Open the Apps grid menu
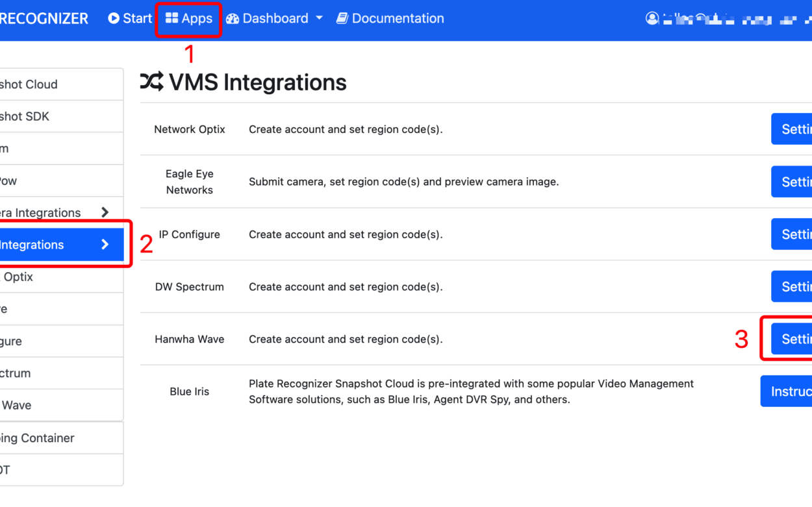The width and height of the screenshot is (812, 507). pos(188,18)
